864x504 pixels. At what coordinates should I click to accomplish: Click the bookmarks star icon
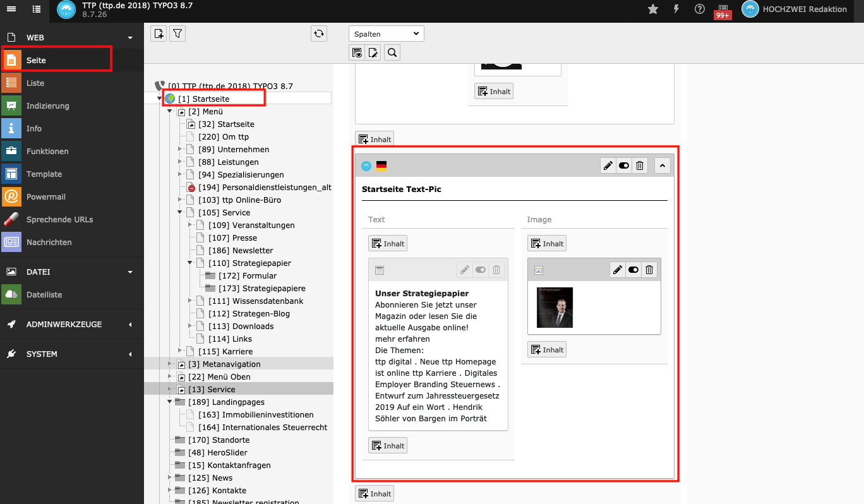pyautogui.click(x=653, y=9)
